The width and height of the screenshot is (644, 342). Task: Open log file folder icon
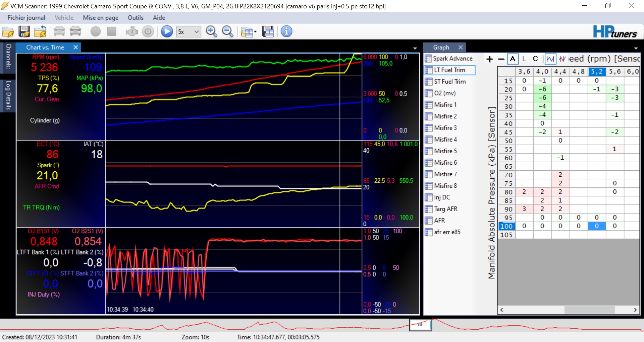(x=8, y=32)
